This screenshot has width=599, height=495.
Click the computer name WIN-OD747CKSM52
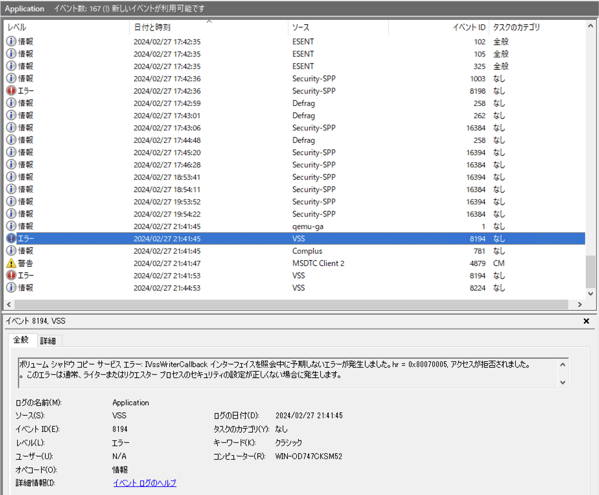pyautogui.click(x=309, y=456)
